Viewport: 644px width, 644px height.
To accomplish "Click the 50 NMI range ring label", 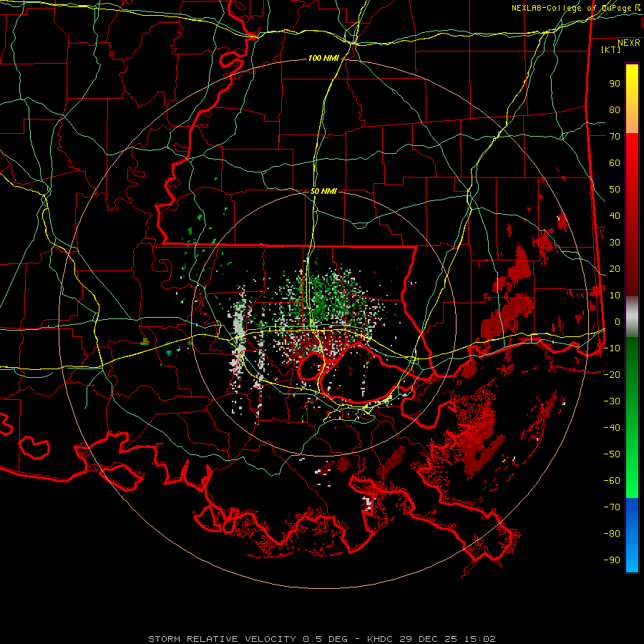I will 323,191.
